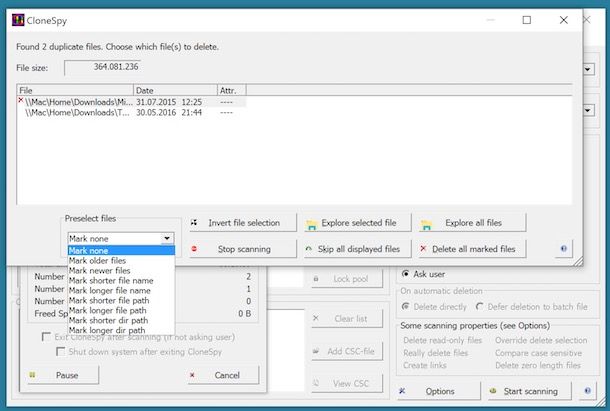Click the Start scanning button
610x411 pixels.
tap(529, 391)
